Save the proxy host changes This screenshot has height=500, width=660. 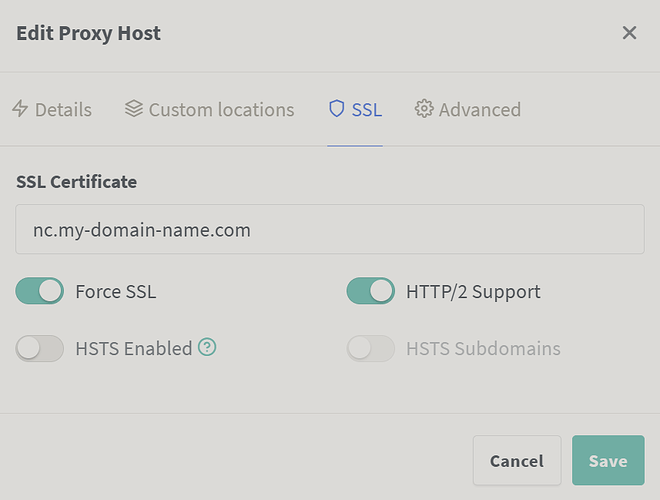tap(608, 461)
